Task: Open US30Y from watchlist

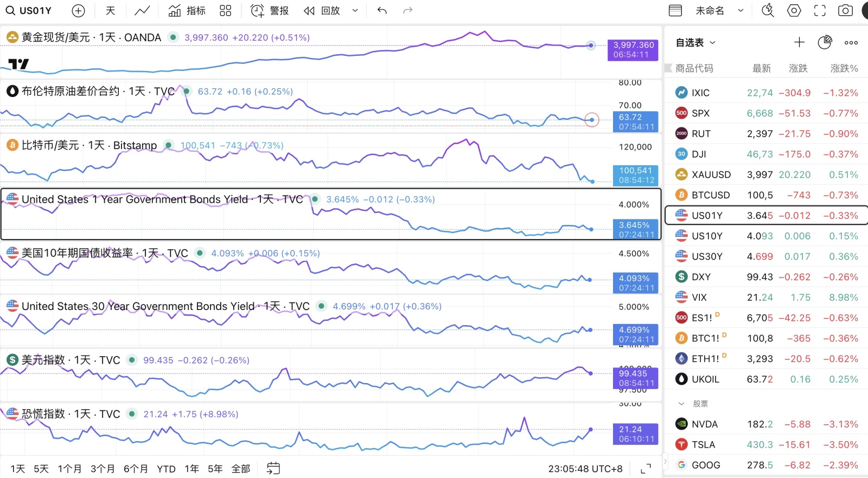Action: coord(766,256)
